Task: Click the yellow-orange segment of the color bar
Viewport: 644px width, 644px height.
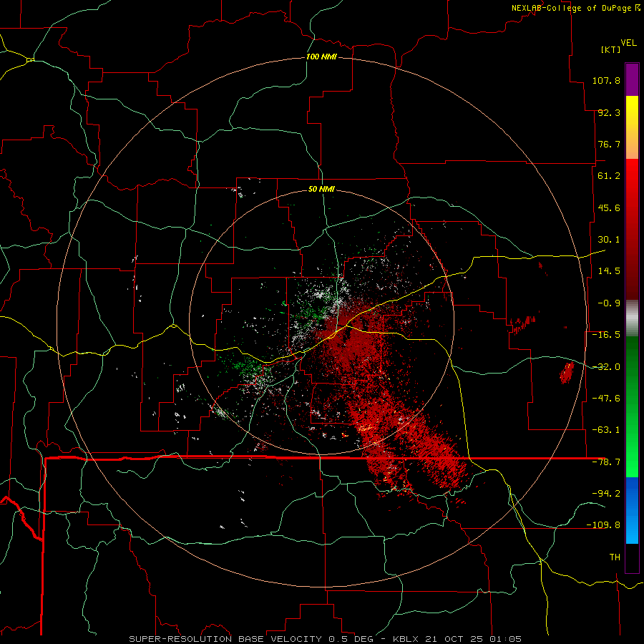Action: 632,127
